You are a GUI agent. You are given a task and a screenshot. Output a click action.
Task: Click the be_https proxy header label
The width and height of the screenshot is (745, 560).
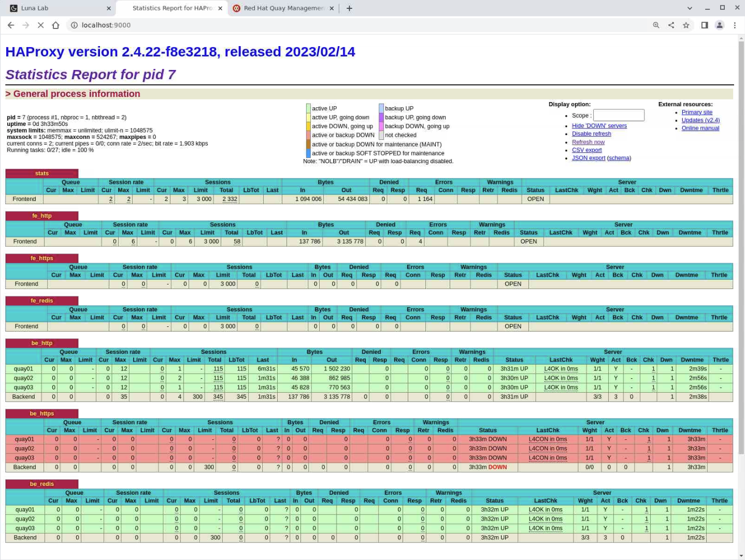click(42, 414)
